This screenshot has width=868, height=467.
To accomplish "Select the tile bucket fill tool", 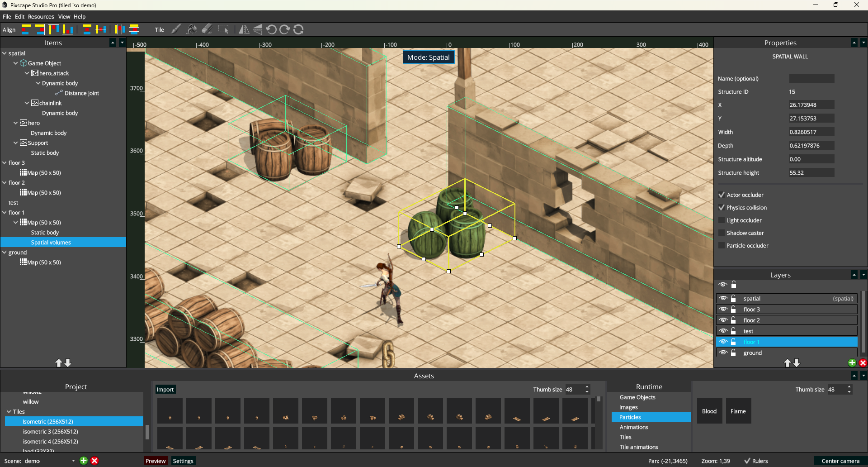I will click(192, 29).
